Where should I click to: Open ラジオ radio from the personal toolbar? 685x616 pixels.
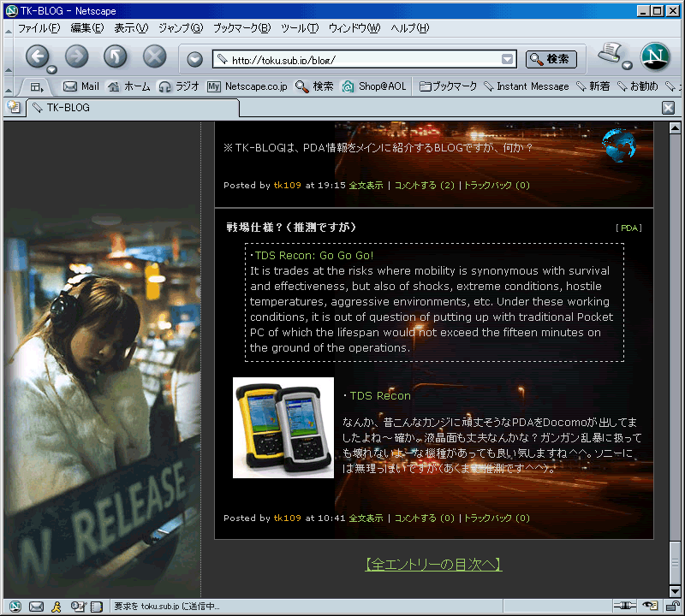click(x=179, y=86)
